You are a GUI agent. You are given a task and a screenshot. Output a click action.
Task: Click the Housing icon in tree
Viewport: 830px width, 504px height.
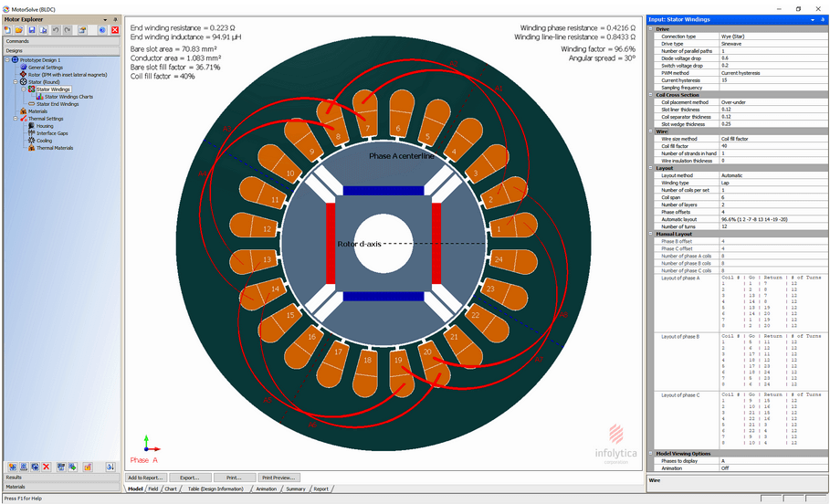31,126
